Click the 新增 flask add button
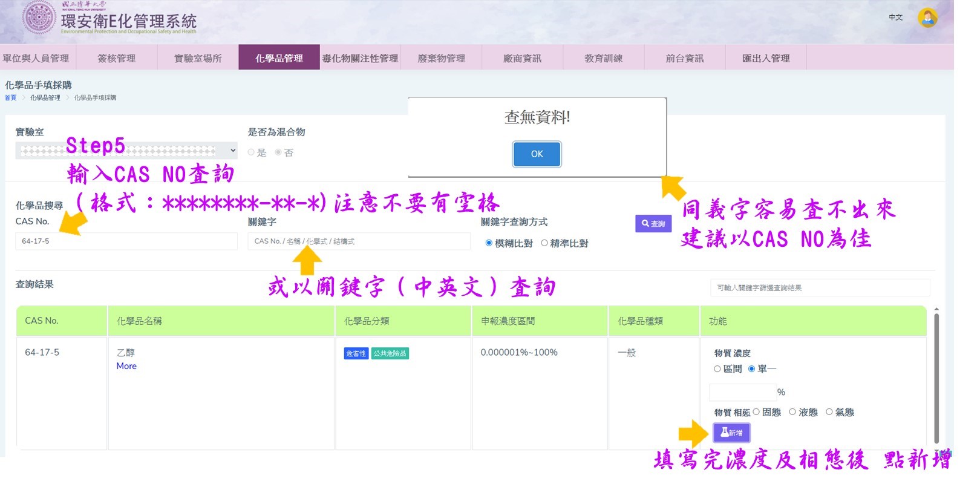The width and height of the screenshot is (980, 487). pos(731,433)
